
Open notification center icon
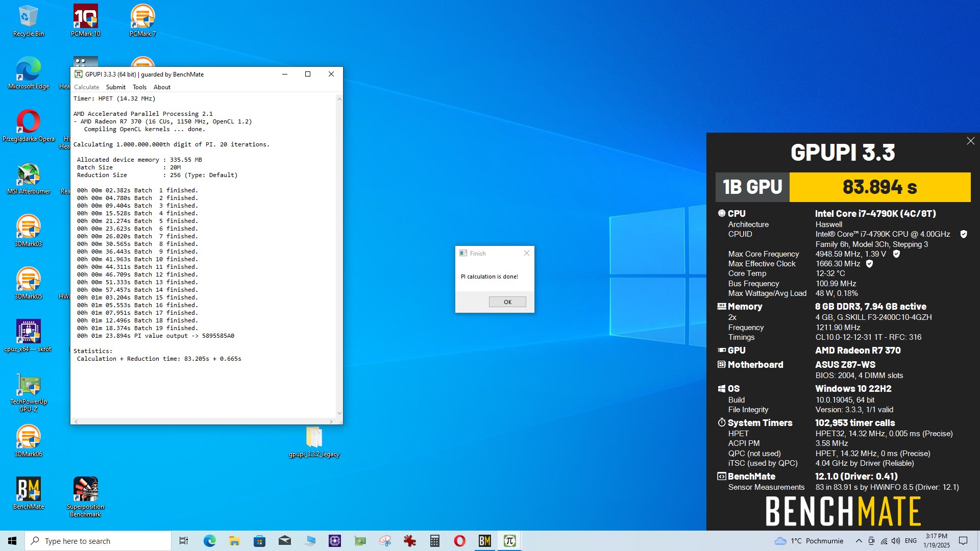963,541
